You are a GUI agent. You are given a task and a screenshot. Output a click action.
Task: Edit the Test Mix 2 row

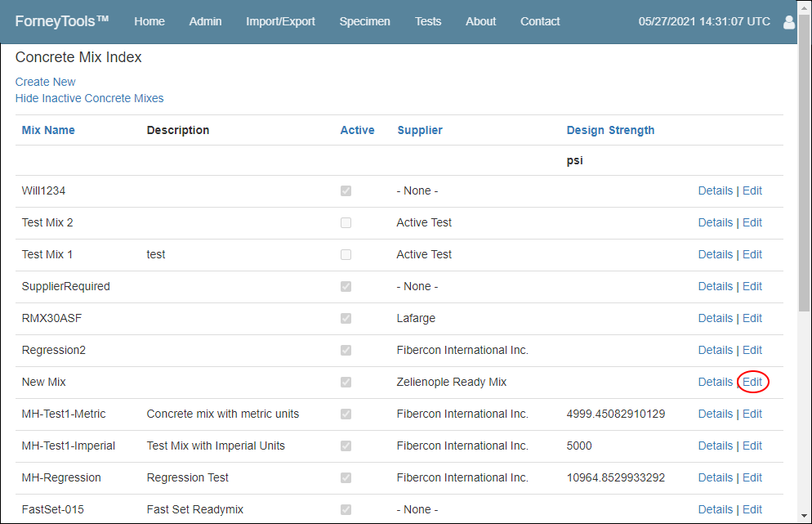752,223
